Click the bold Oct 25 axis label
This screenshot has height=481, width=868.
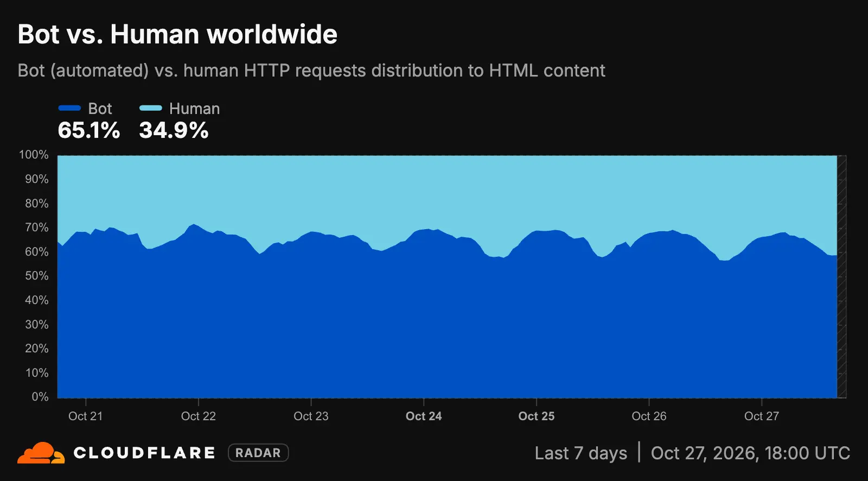[537, 416]
